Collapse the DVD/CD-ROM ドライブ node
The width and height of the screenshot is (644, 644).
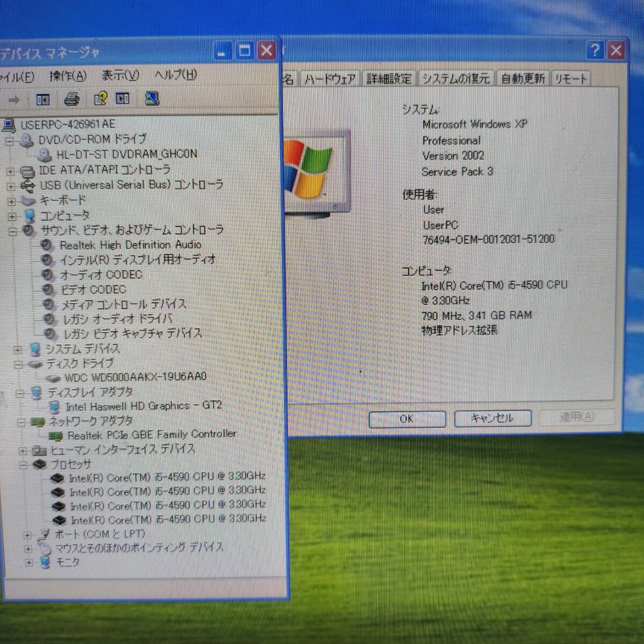[9, 141]
